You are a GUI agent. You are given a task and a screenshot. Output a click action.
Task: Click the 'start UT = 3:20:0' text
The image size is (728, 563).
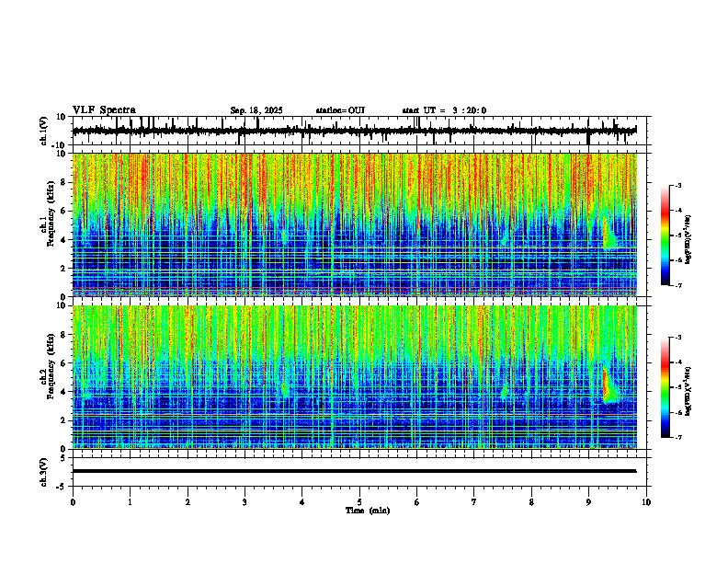tap(444, 110)
